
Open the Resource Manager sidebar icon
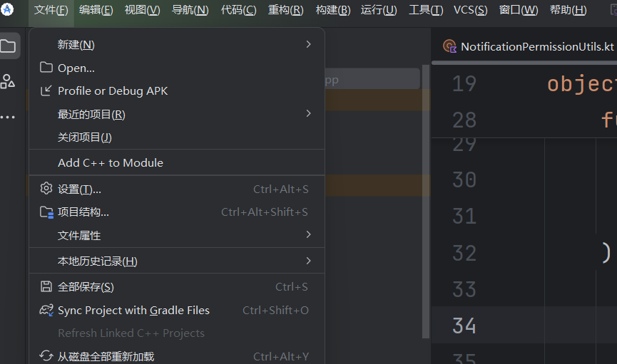(7, 81)
